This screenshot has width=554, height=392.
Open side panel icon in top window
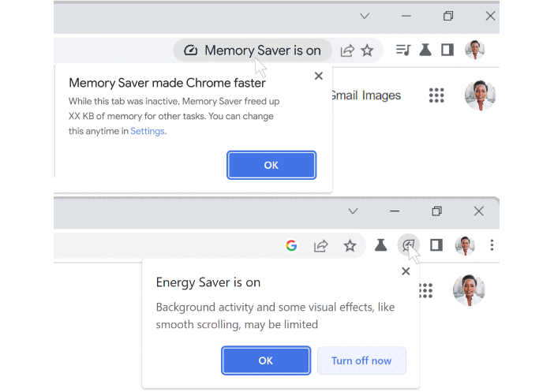tap(447, 50)
